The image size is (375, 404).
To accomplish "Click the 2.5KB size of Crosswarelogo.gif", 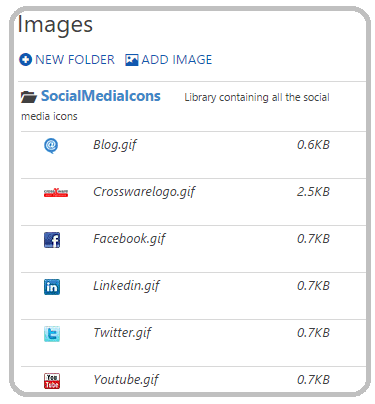I will pyautogui.click(x=313, y=192).
